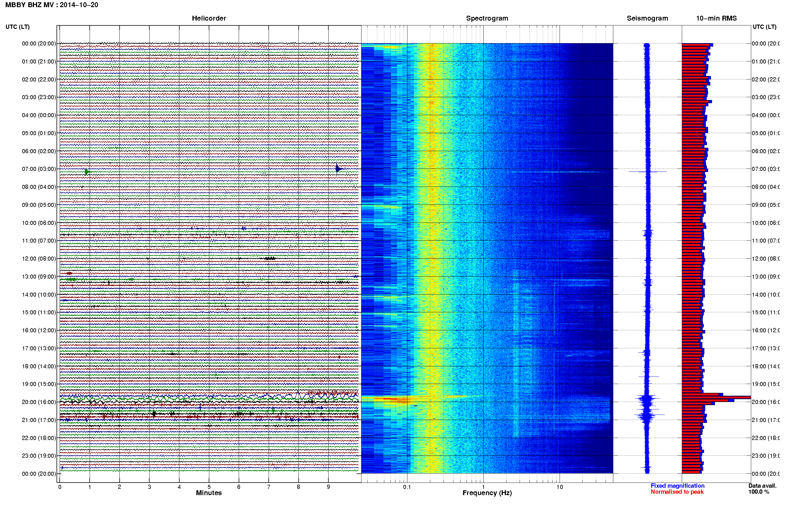Click the '100.0 %' availability value
Viewport: 812px width, 508px height.
click(x=759, y=492)
